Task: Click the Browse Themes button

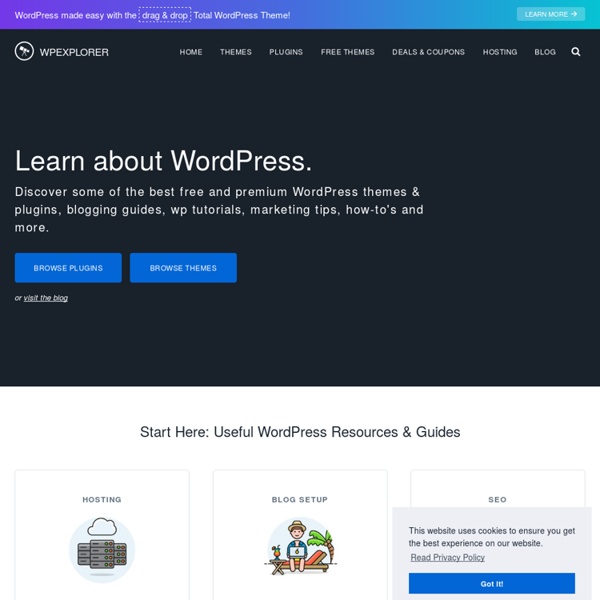Action: 183,268
